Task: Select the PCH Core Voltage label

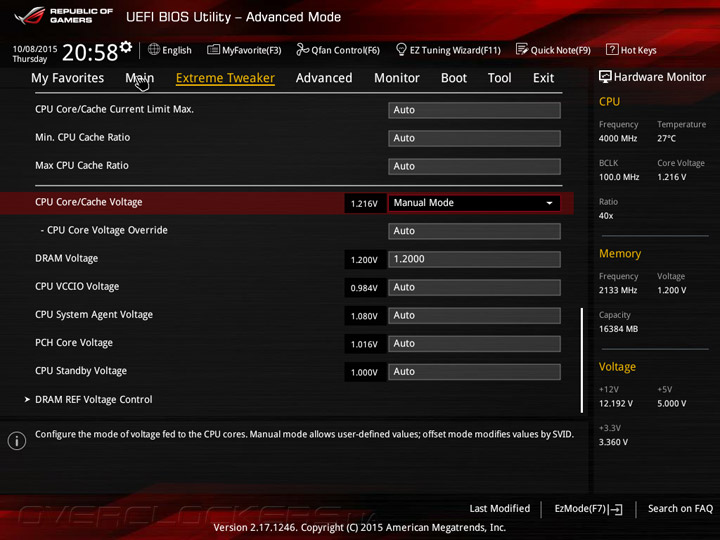Action: coord(74,343)
